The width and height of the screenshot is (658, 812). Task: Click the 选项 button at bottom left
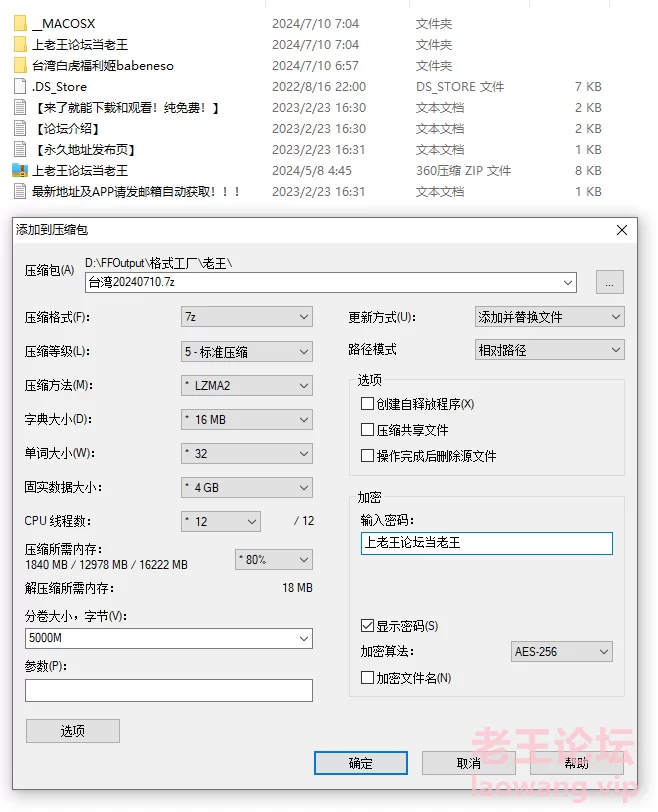72,731
